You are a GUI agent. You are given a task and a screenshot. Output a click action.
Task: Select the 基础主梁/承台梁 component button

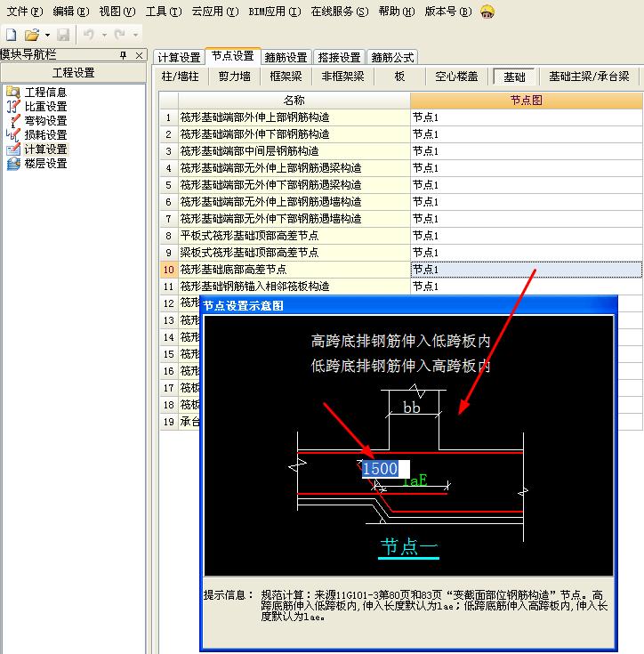coord(589,77)
